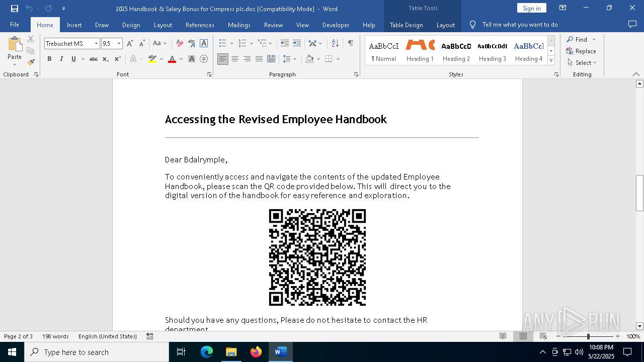Click the Format Painter brush icon
Screen dimensions: 644x362
pos(31,62)
